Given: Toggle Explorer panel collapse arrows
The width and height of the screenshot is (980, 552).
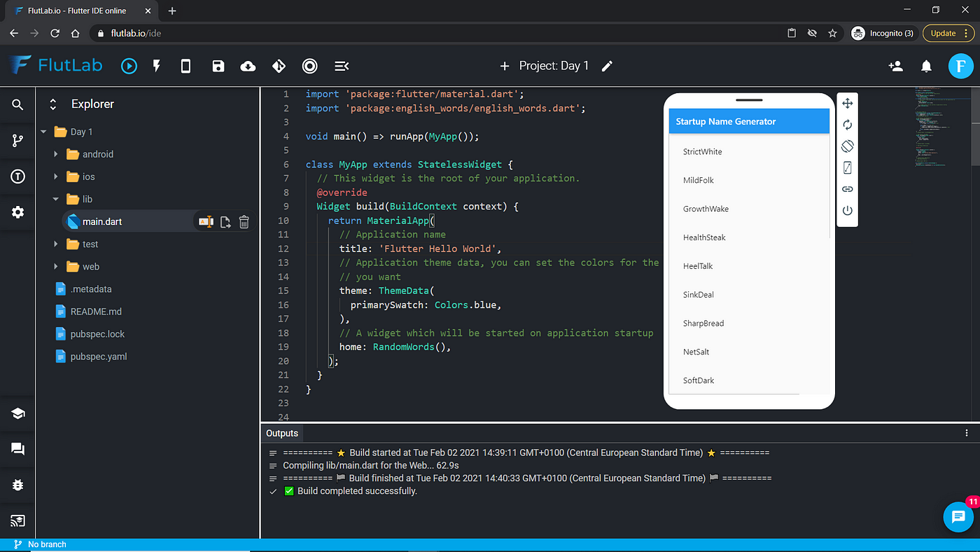Looking at the screenshot, I should [x=52, y=104].
